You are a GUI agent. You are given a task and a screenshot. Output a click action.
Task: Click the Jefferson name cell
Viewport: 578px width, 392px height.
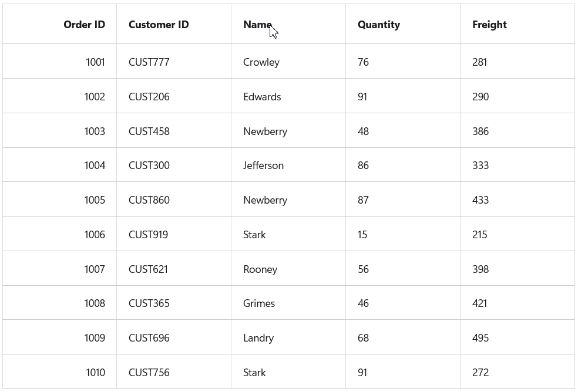(x=263, y=165)
